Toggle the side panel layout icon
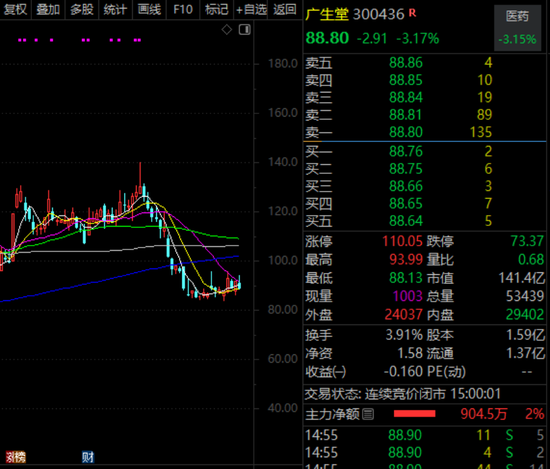Screen dimensions: 550x469 (x=245, y=29)
